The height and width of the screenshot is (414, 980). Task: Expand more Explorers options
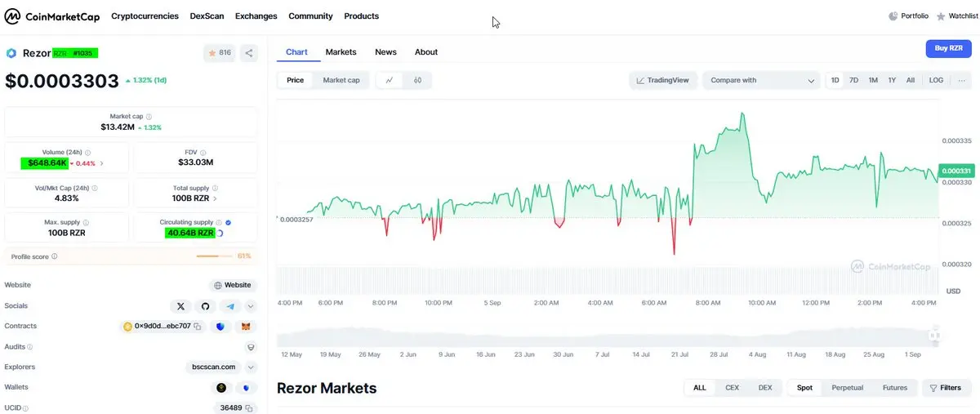[251, 367]
